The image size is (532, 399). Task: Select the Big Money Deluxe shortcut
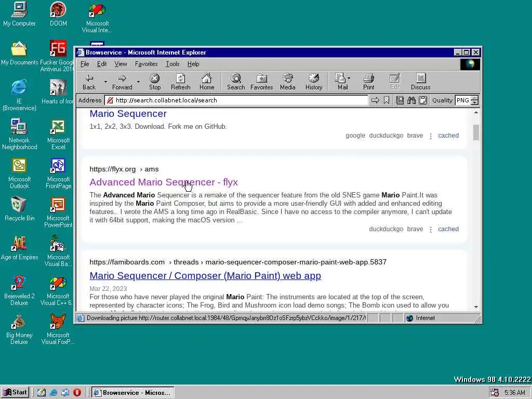pos(19,330)
